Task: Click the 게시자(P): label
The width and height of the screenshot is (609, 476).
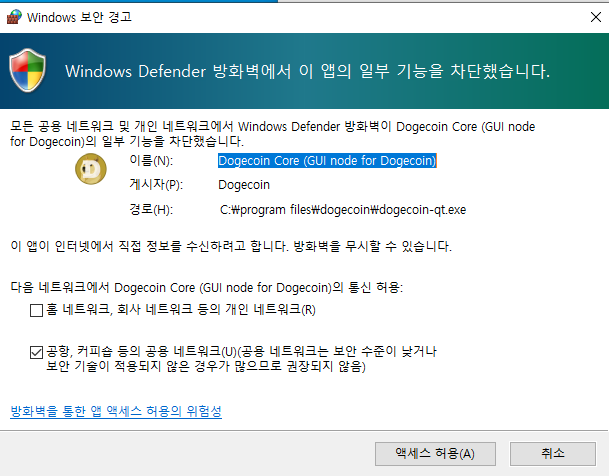Action: (156, 184)
